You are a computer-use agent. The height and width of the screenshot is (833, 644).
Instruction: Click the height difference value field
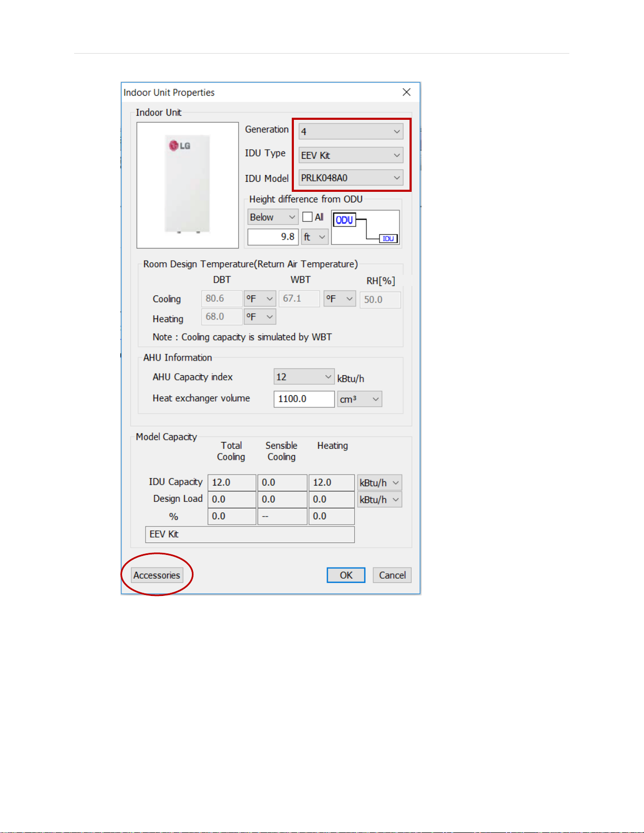tap(273, 237)
